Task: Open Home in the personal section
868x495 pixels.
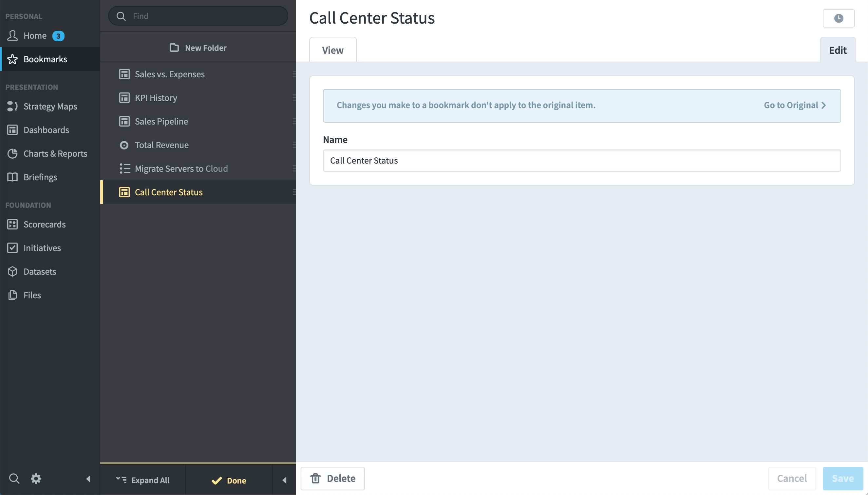Action: pos(35,36)
